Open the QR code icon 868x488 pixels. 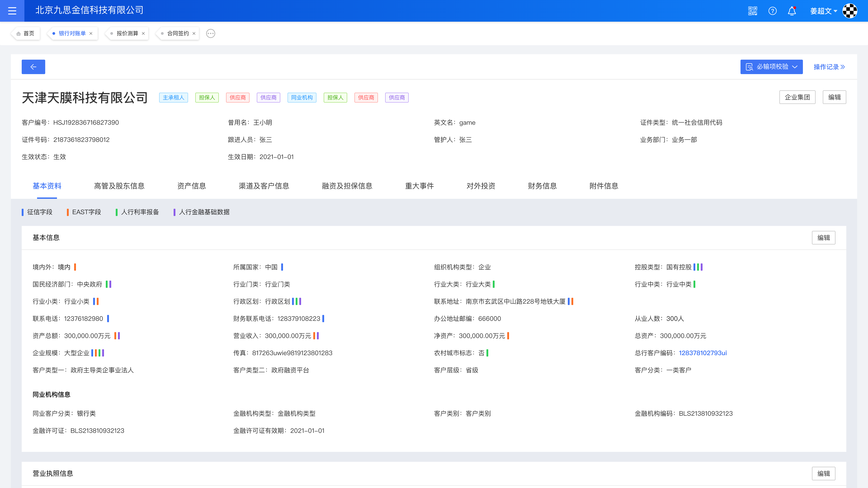753,11
